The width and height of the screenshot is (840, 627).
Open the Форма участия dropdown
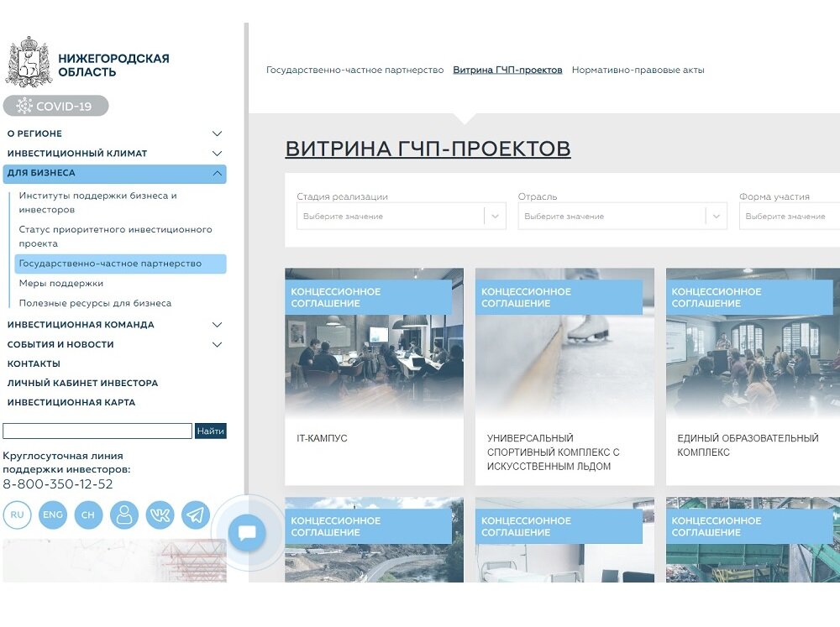tap(790, 216)
